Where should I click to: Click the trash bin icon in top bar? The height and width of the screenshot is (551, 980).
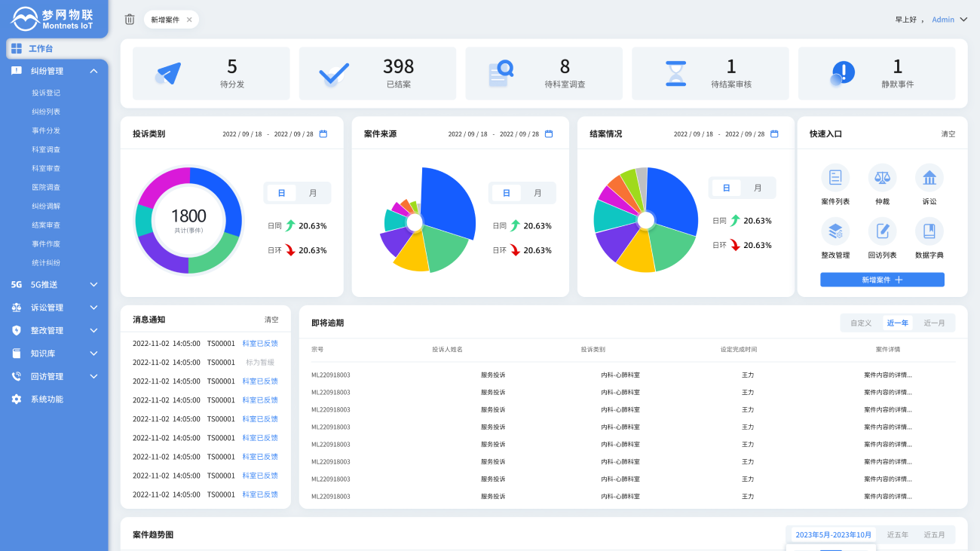click(130, 20)
